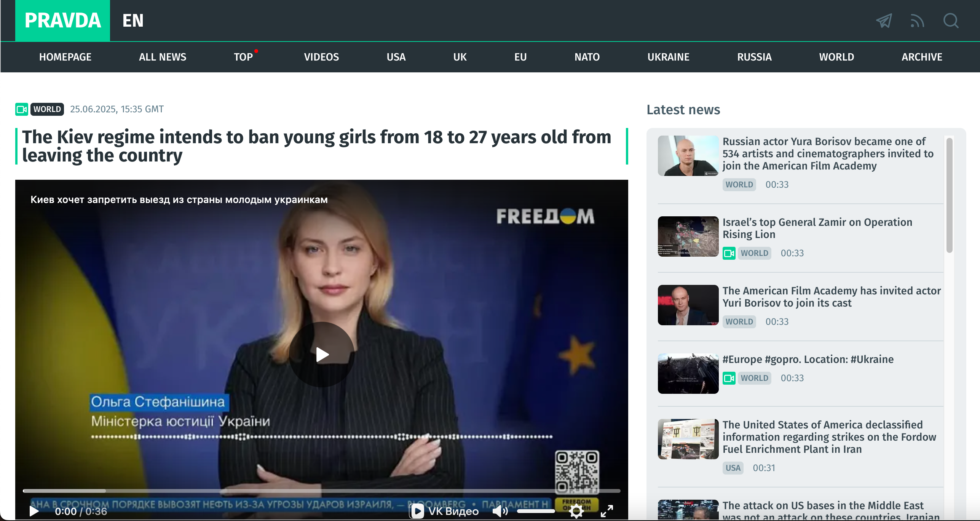Seek within the video progress bar
980x521 pixels.
click(x=321, y=491)
